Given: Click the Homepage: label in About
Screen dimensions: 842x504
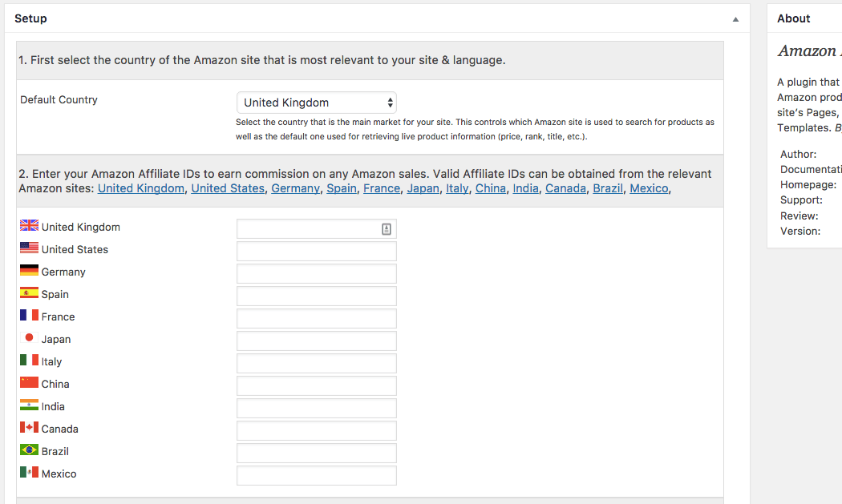Looking at the screenshot, I should coord(808,184).
